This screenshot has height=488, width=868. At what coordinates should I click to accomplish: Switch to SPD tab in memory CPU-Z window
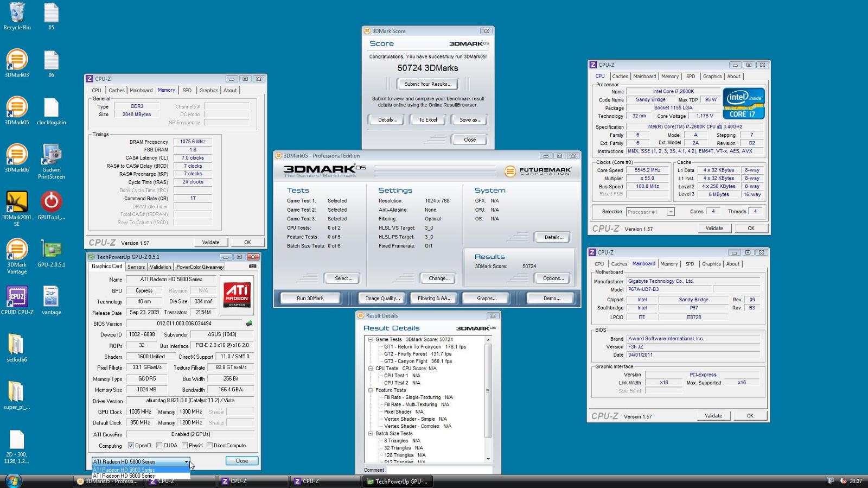[187, 91]
